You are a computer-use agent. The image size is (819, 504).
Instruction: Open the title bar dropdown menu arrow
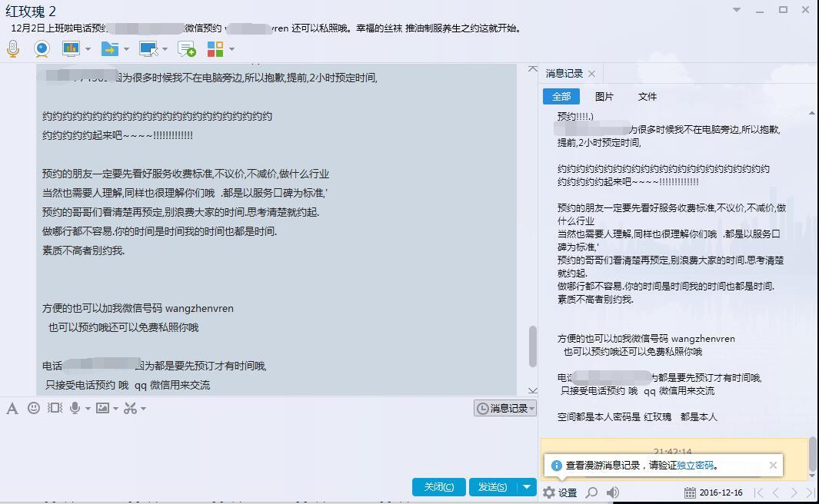click(737, 10)
